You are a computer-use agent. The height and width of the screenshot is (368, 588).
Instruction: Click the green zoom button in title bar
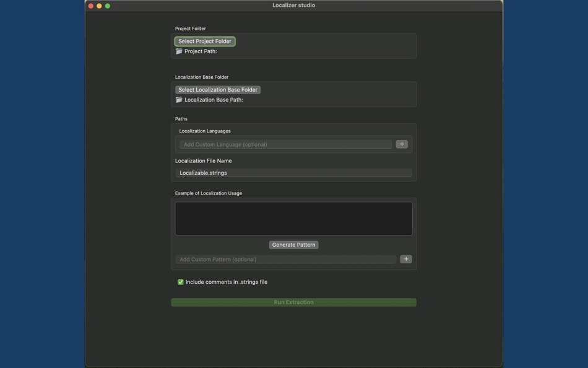click(x=106, y=5)
